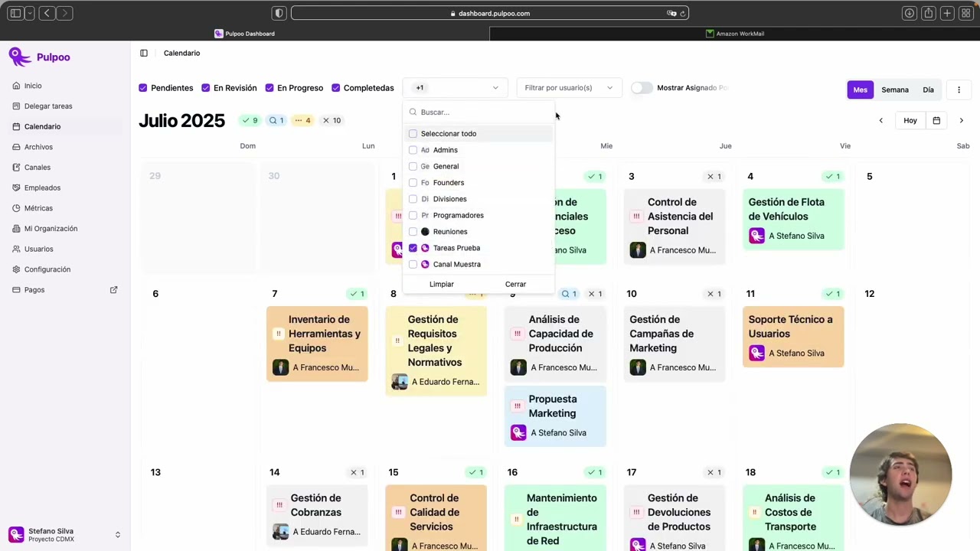The image size is (980, 551).
Task: Check the General channel checkbox
Action: coord(413,166)
